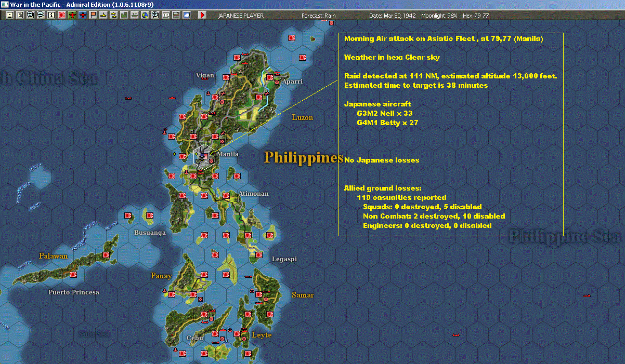This screenshot has height=364, width=625.
Task: Click the '119 casualties reported' line
Action: [x=401, y=198]
